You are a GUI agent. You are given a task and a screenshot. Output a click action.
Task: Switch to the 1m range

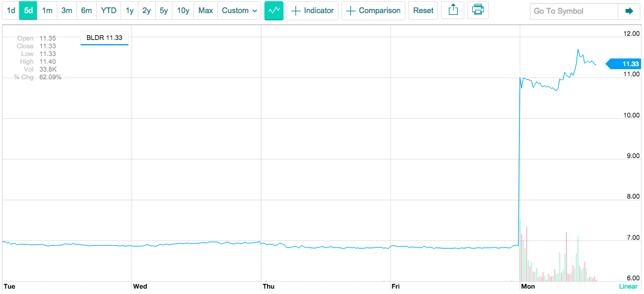(x=47, y=11)
